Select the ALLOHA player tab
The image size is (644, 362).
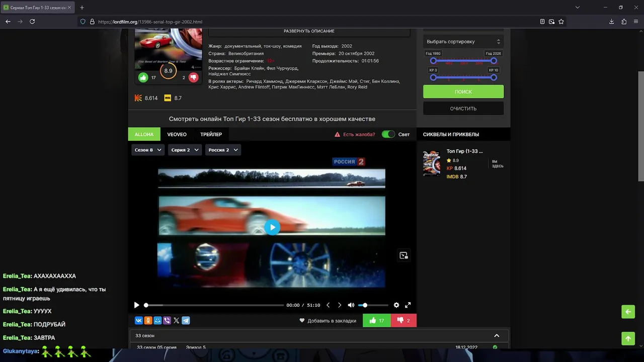pos(144,134)
